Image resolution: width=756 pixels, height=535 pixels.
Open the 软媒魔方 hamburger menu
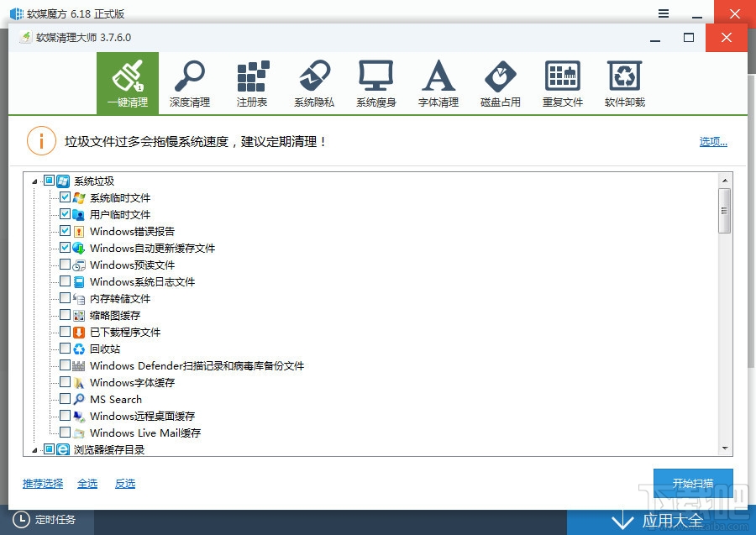[664, 14]
